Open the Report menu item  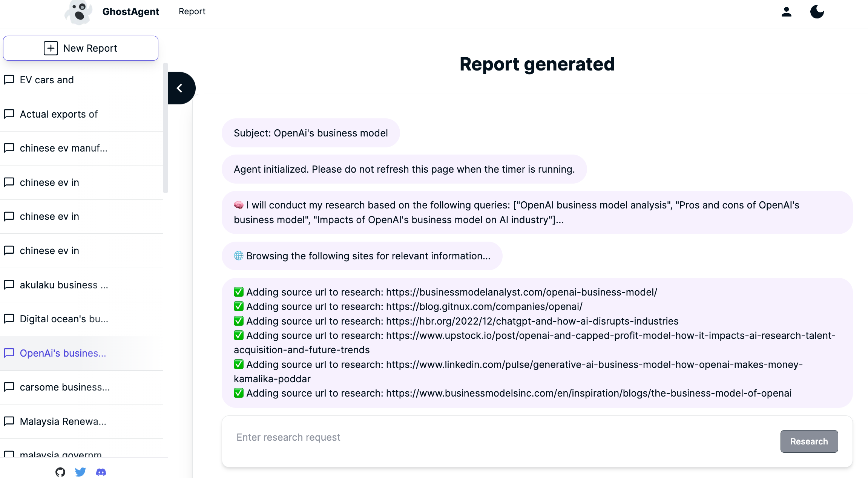[192, 11]
